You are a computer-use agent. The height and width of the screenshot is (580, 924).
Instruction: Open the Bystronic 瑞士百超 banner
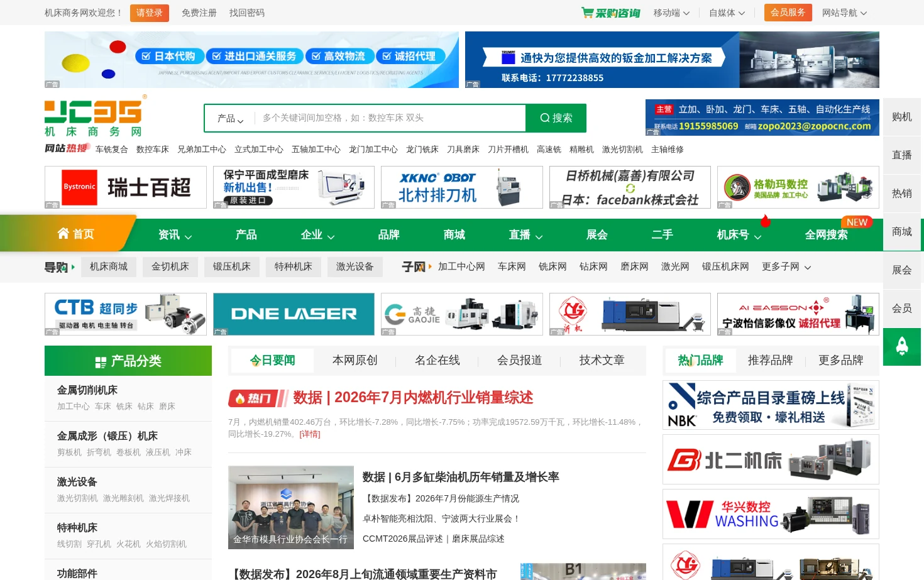pyautogui.click(x=126, y=187)
